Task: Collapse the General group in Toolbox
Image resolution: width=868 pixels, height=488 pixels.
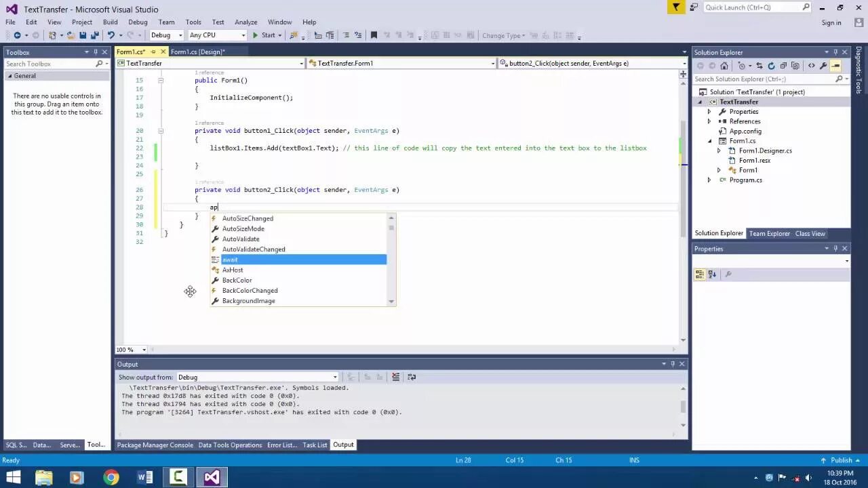Action: 9,76
